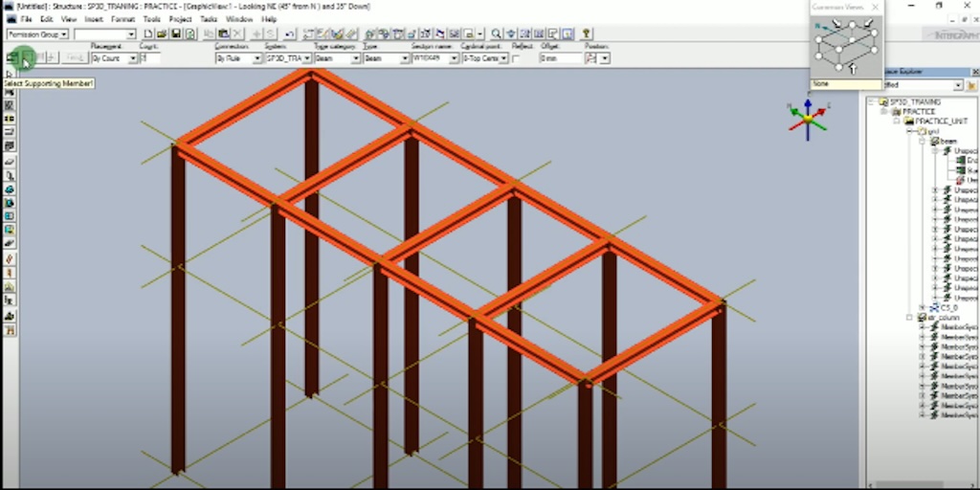
Task: Click the Place Stair icon in the left toolbar
Action: (10, 258)
